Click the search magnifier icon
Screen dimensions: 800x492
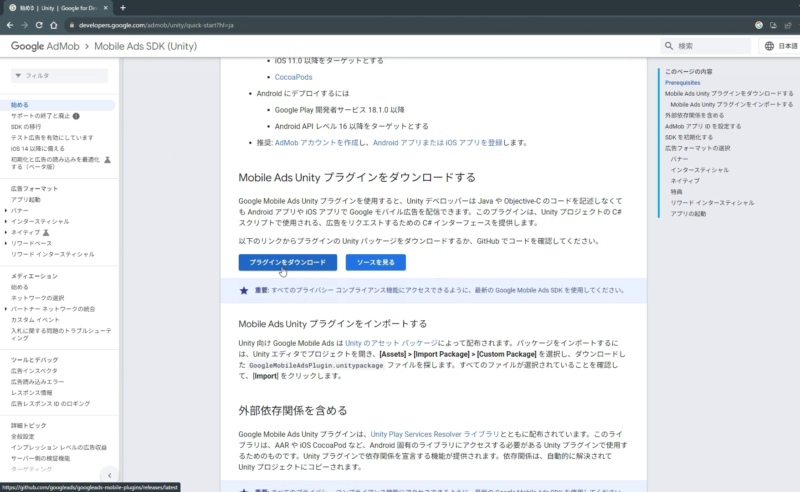point(668,46)
